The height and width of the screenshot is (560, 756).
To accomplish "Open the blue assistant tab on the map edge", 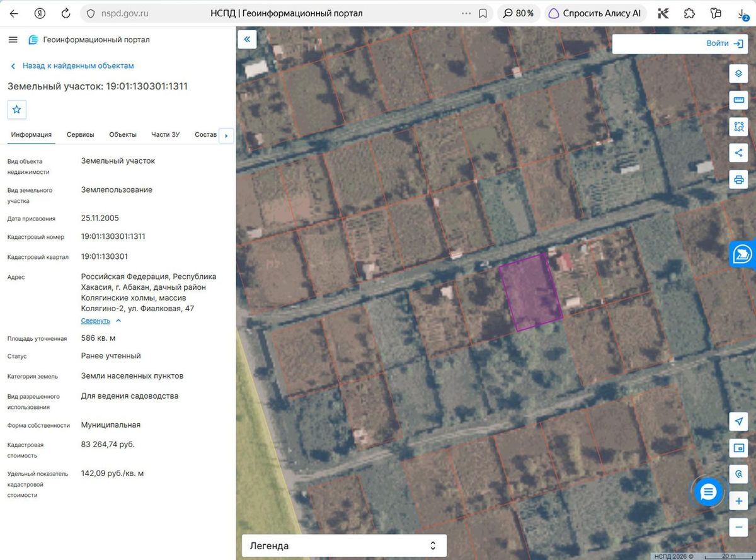I will click(743, 254).
